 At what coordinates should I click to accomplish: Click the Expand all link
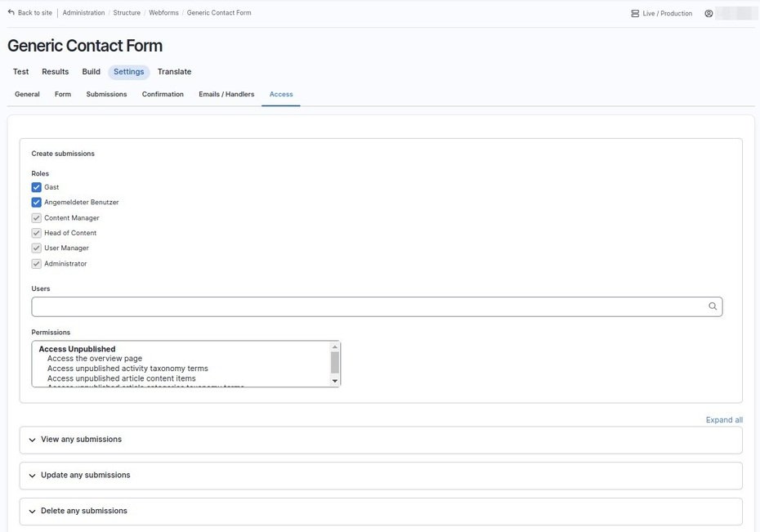click(x=724, y=420)
